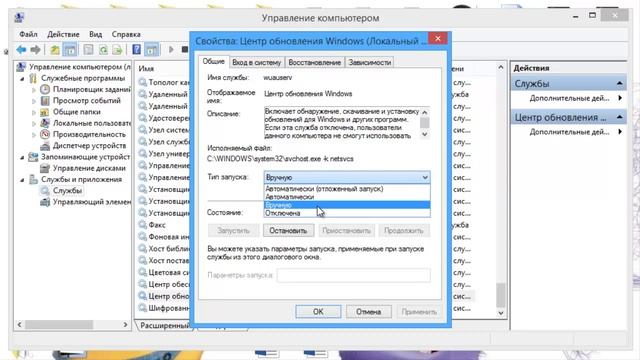Click the Export List toolbar icon
Image resolution: width=640 pixels, height=360 pixels.
click(118, 50)
